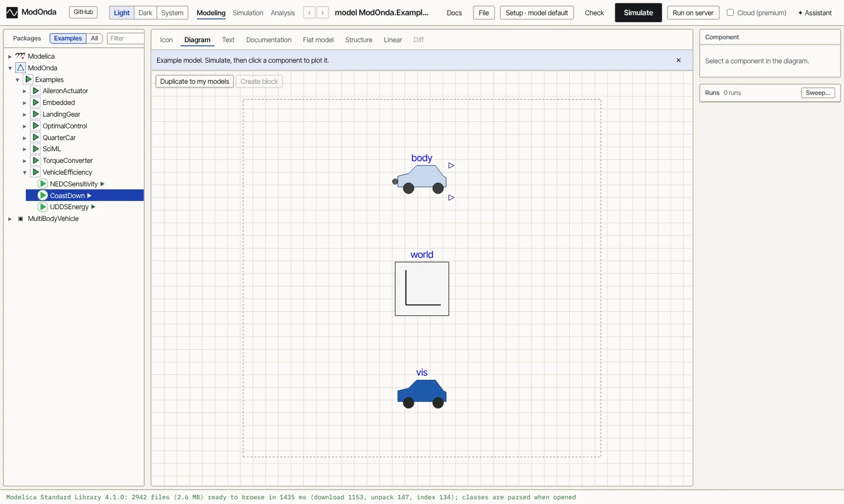Click the body car component icon
Viewport: 844px width, 504px height.
[x=421, y=179]
